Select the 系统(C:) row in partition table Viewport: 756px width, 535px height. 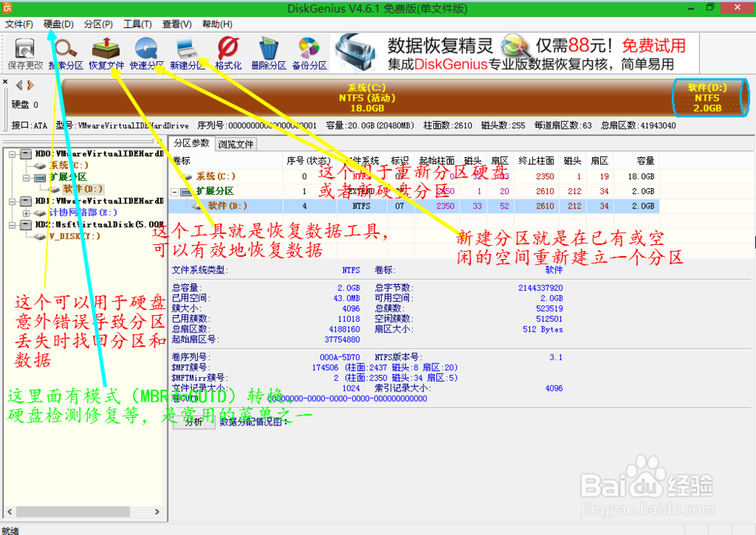tap(414, 176)
